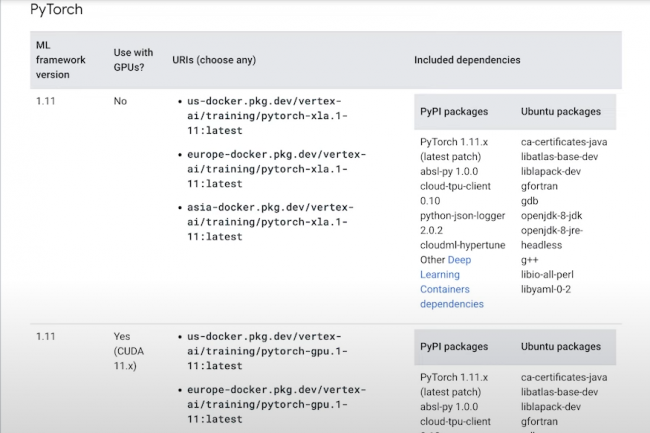Click PyPI packages header in the GPU row
Screen dimensions: 650x433
click(454, 346)
